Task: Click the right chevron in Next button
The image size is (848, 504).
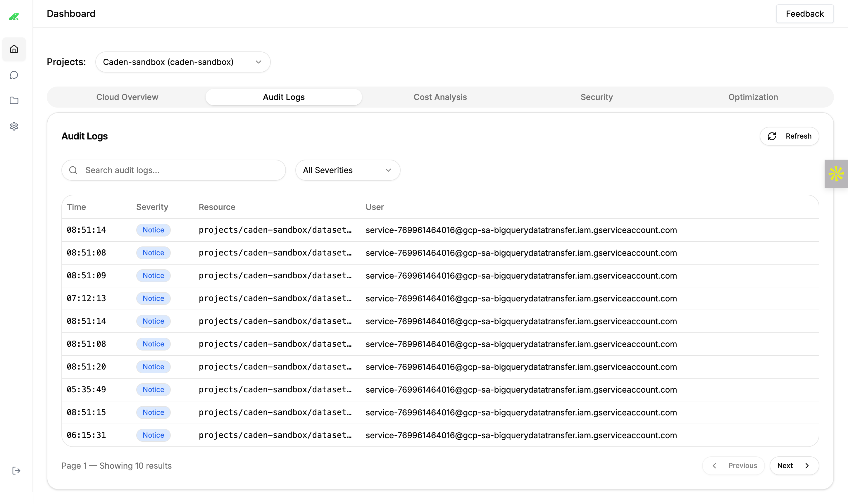Action: coord(807,466)
